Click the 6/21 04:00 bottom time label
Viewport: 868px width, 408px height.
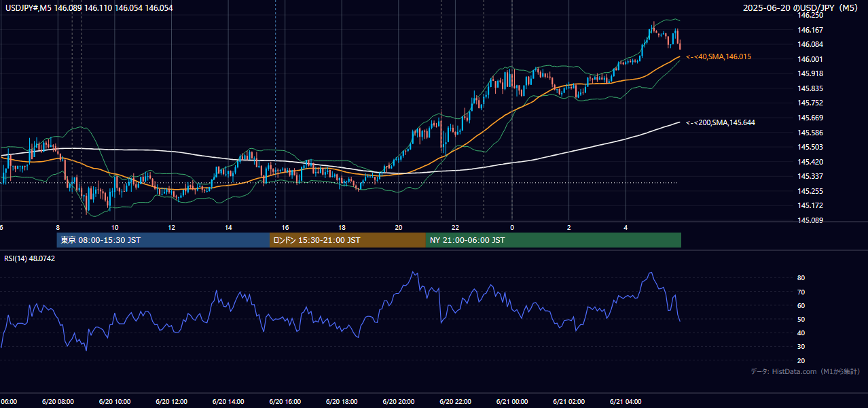626,402
